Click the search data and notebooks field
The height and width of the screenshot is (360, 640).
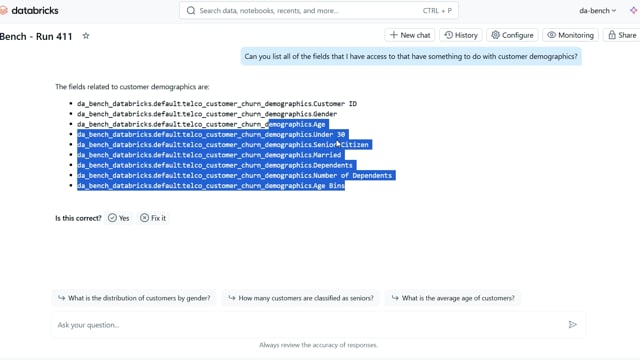pyautogui.click(x=318, y=11)
